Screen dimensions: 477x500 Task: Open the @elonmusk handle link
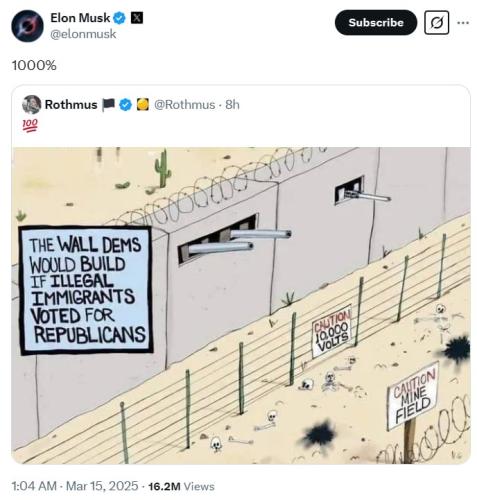(83, 34)
